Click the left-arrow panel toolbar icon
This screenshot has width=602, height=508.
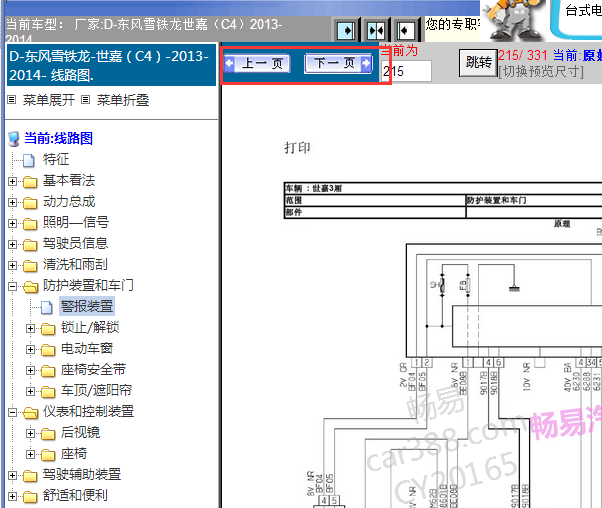click(406, 30)
